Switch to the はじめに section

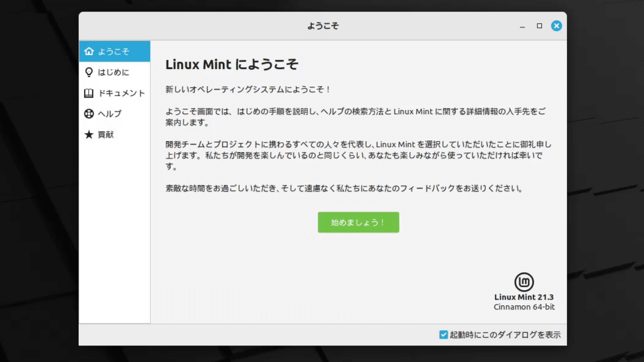[115, 72]
